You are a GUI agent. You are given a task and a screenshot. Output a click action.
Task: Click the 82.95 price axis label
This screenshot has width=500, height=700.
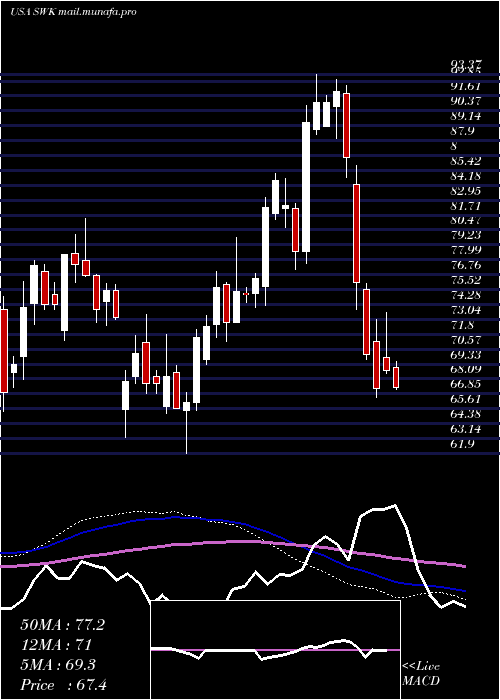[466, 191]
